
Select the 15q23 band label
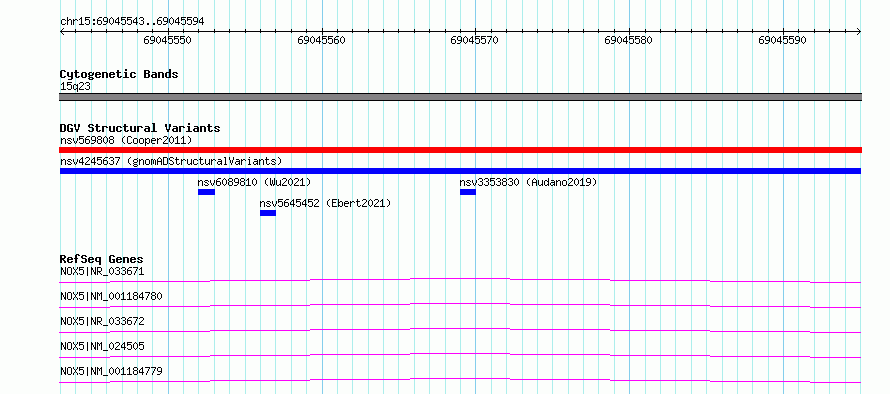tap(75, 86)
